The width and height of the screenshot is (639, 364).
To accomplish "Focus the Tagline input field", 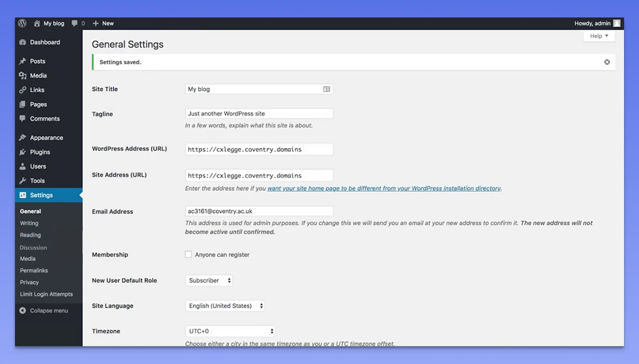I will pos(259,114).
